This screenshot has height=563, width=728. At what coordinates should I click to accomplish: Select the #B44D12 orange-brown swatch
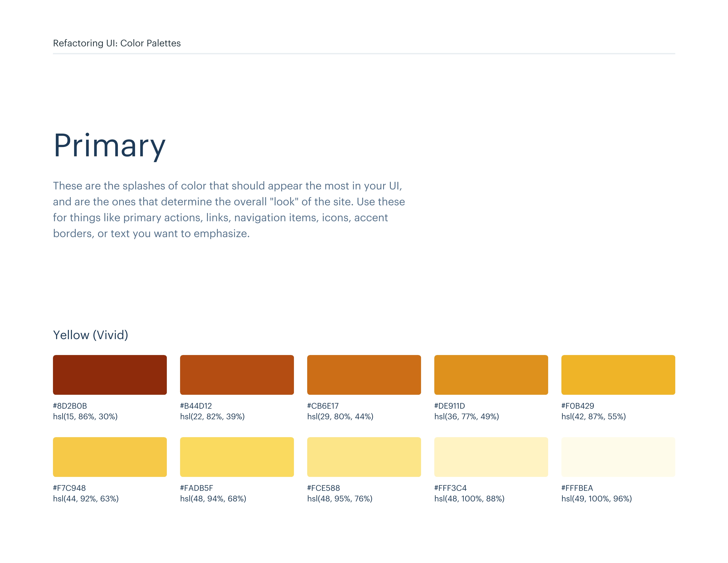237,374
